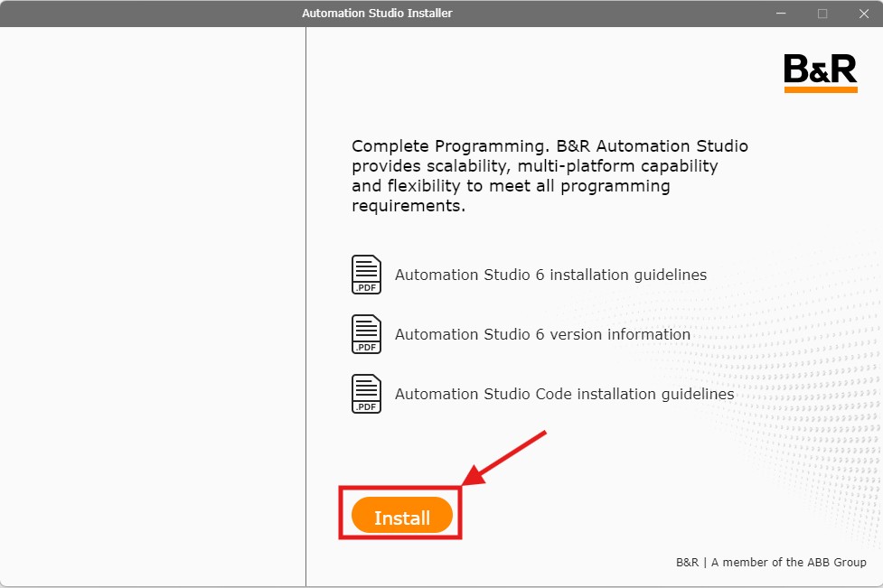Click the 'Complete Programming' description paragraph

point(550,175)
